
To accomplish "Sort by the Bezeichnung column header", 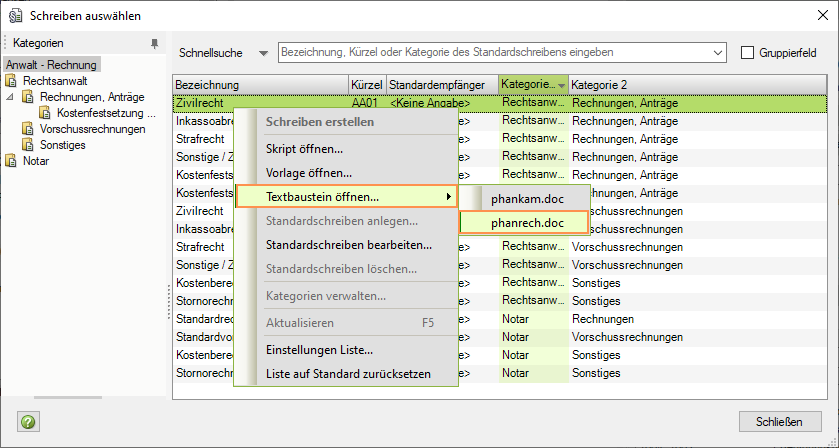I will (x=260, y=85).
